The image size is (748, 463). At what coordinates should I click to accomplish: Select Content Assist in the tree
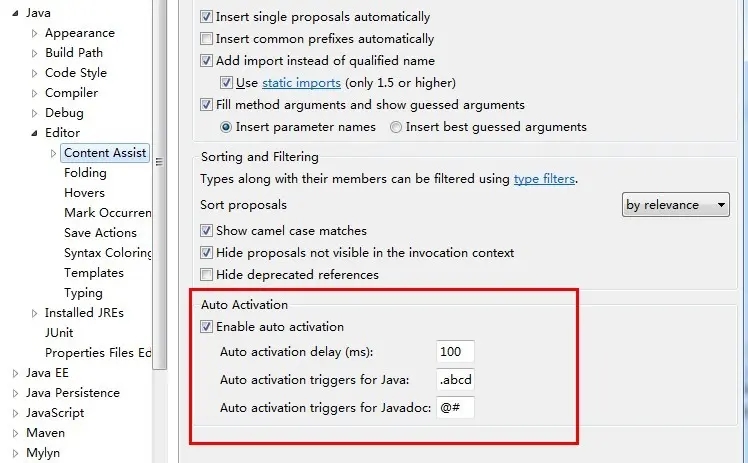click(x=105, y=153)
